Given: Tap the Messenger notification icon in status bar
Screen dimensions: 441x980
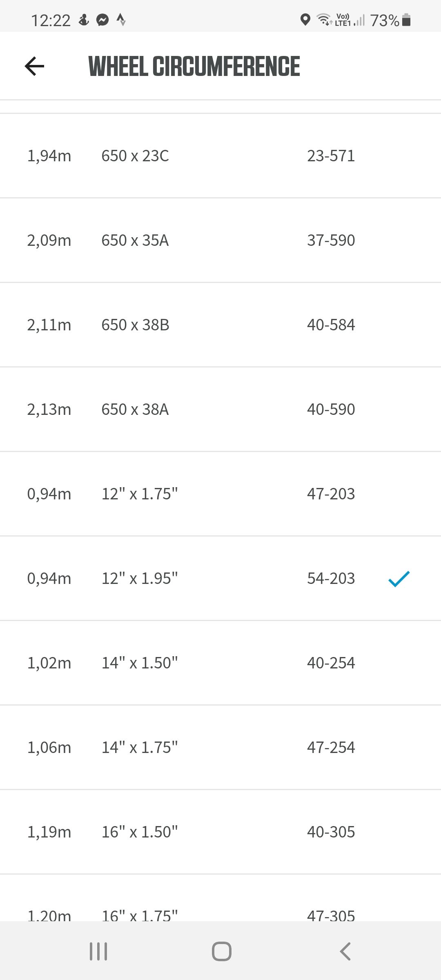Looking at the screenshot, I should tap(102, 20).
